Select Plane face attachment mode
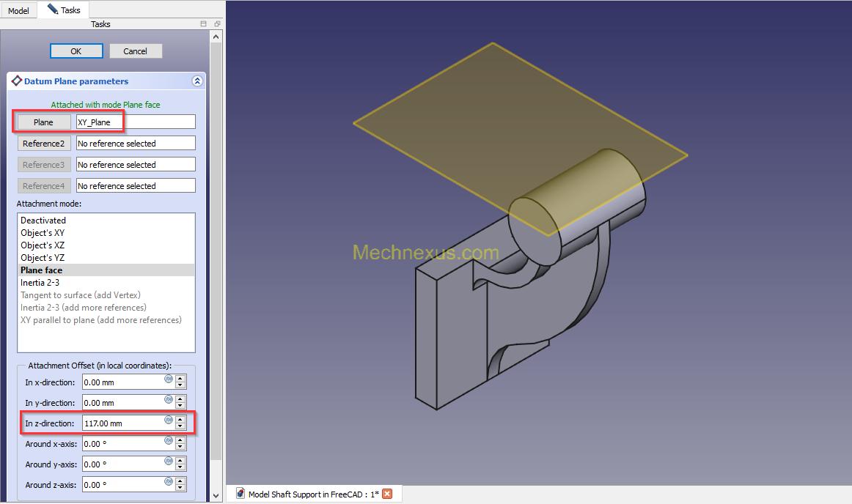Image resolution: width=852 pixels, height=504 pixels. 106,270
